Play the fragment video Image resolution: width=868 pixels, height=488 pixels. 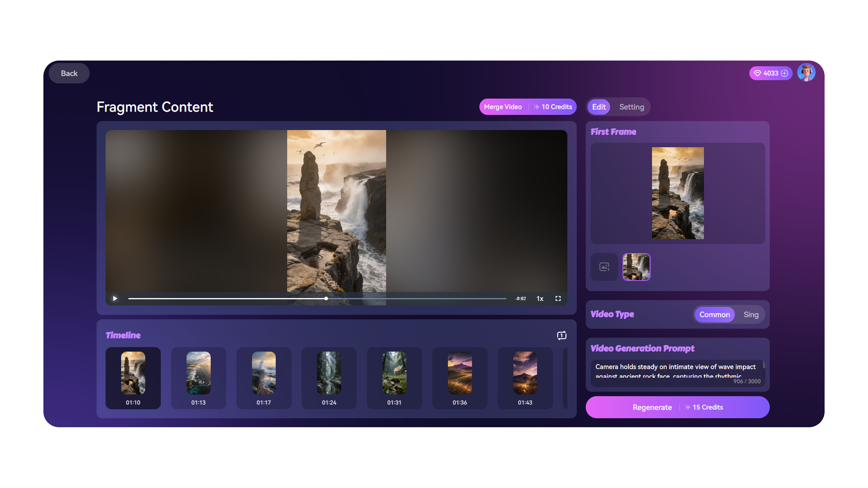[x=115, y=298]
